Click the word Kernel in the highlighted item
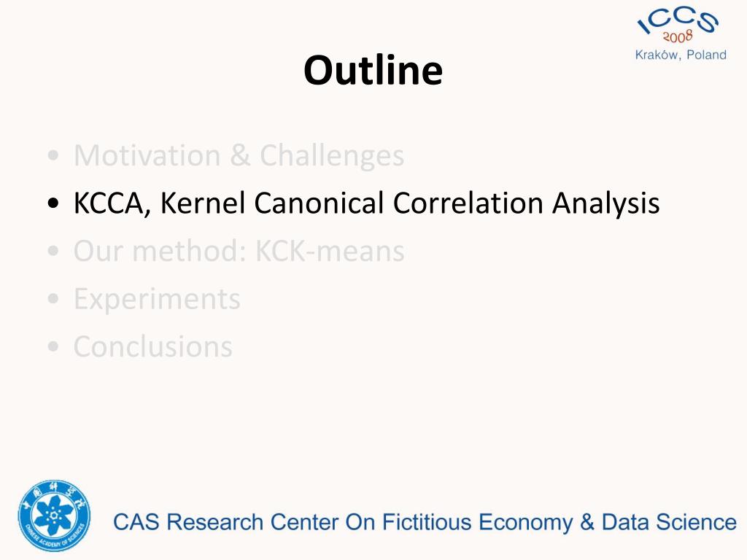 [203, 203]
